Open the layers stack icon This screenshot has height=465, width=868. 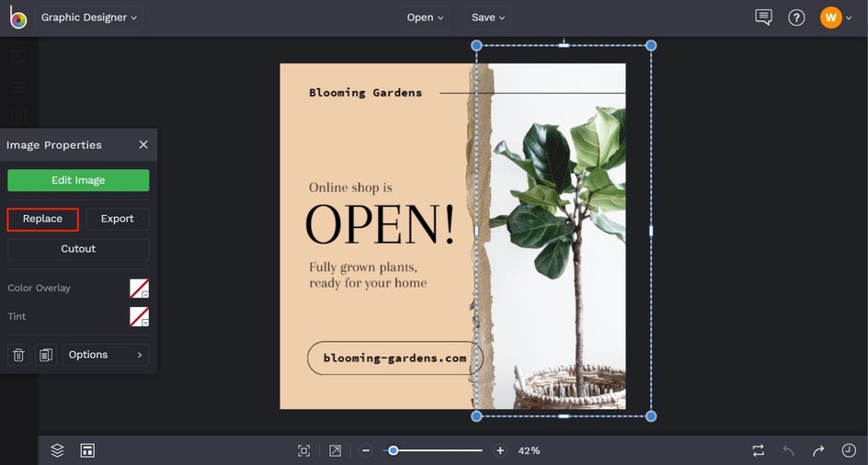[x=57, y=450]
